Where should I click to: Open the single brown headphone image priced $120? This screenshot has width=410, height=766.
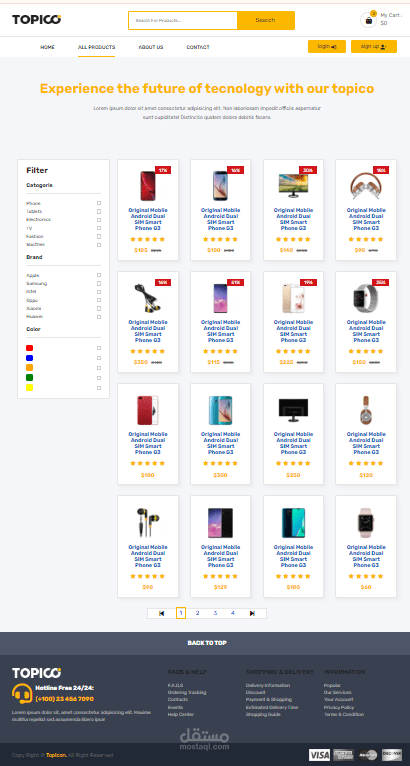coord(366,410)
